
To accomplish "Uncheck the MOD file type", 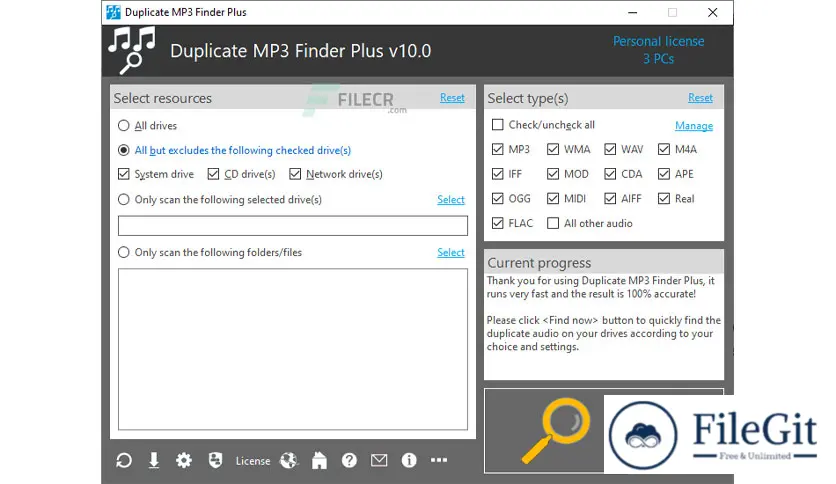I will coord(553,174).
